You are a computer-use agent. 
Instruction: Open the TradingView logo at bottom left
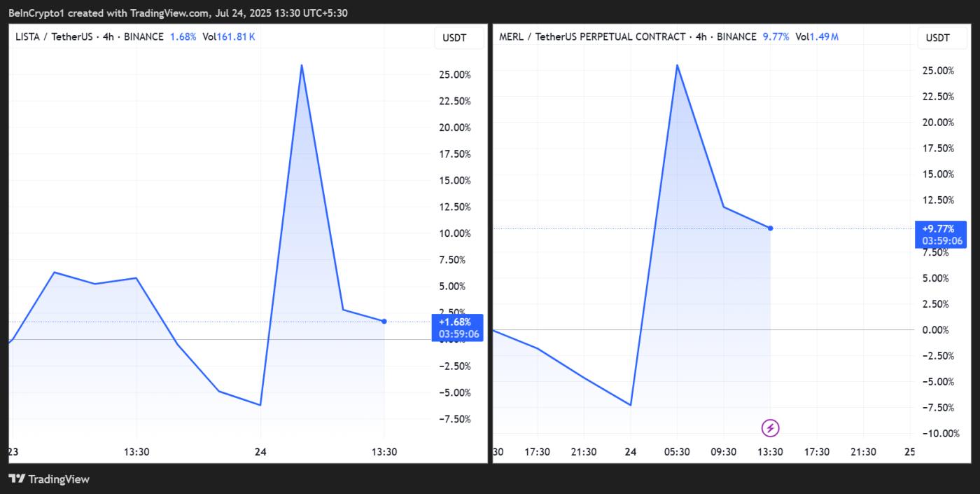click(49, 479)
